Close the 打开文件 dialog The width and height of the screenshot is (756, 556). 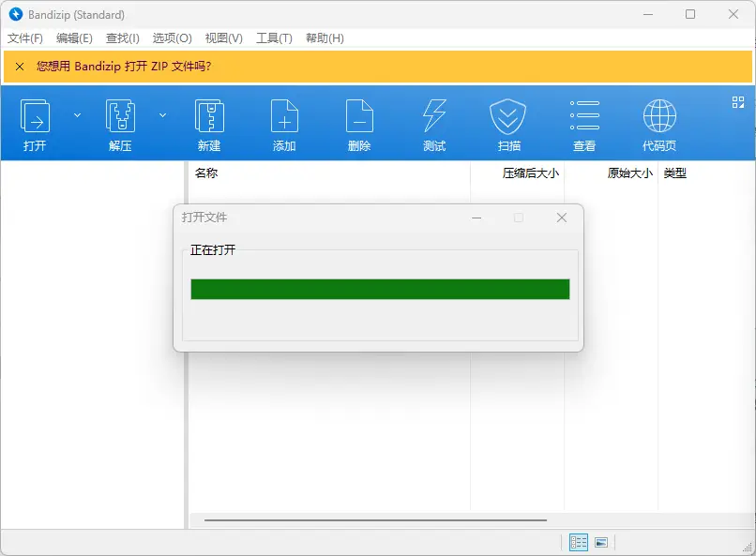[x=561, y=218]
